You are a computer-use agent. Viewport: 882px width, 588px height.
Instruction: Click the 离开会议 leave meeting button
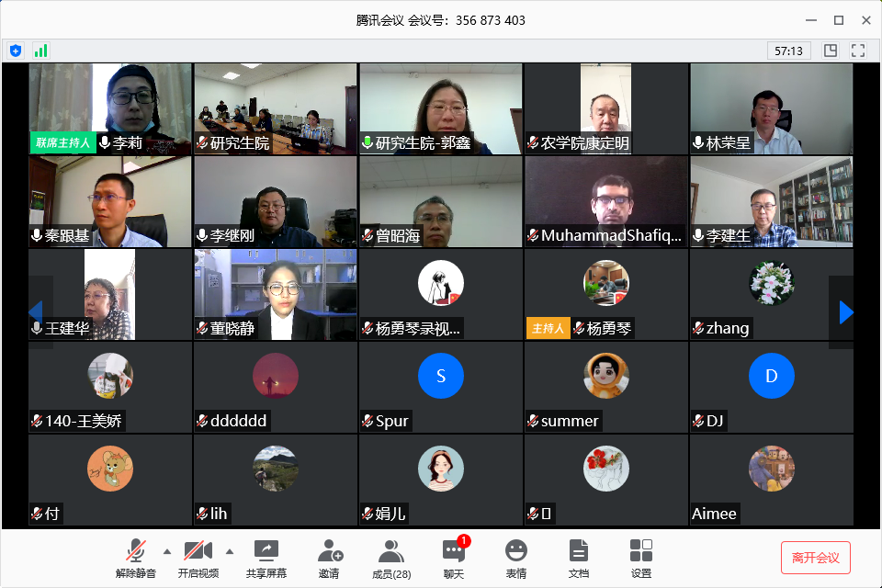coord(815,558)
